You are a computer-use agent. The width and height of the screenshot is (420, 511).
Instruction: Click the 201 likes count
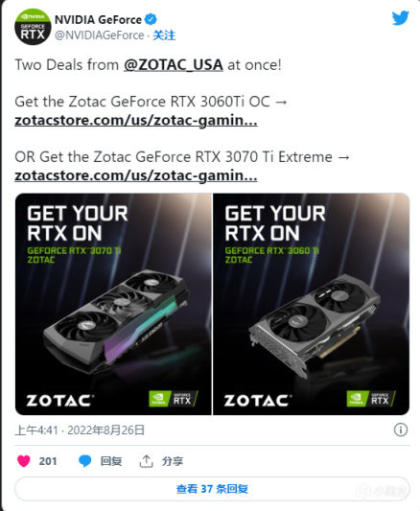click(x=48, y=461)
